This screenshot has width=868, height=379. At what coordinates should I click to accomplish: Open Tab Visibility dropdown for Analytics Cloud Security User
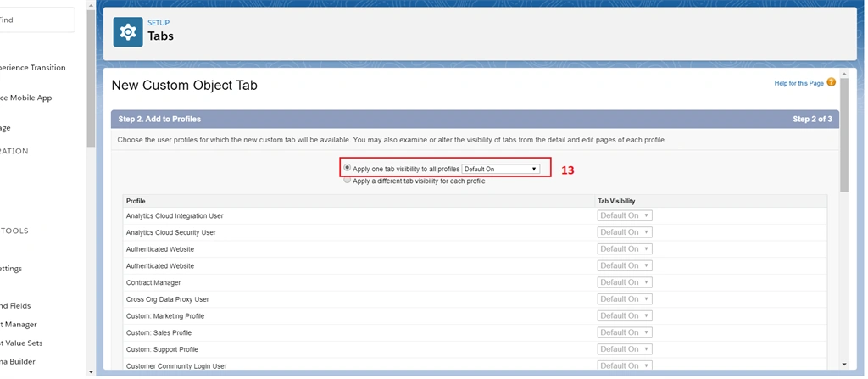click(x=625, y=232)
